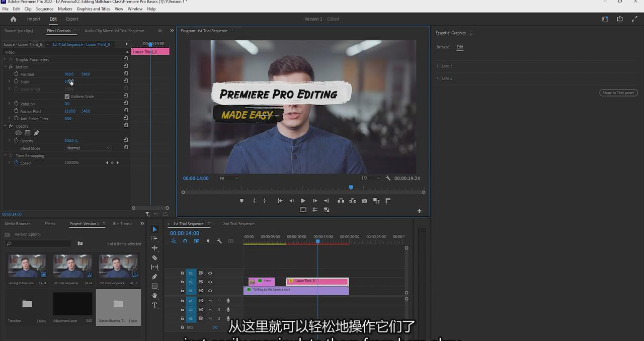Viewport: 644px width, 341px height.
Task: Toggle safe margins in Program monitor
Action: (303, 210)
